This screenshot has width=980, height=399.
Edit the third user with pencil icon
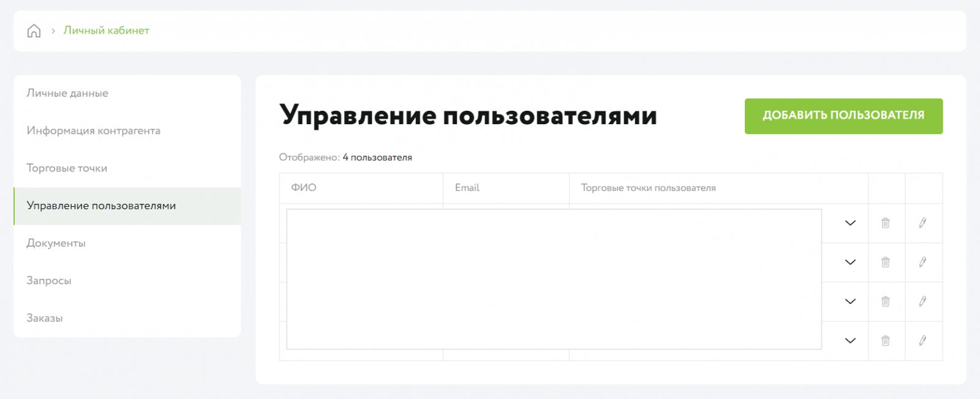pos(922,301)
